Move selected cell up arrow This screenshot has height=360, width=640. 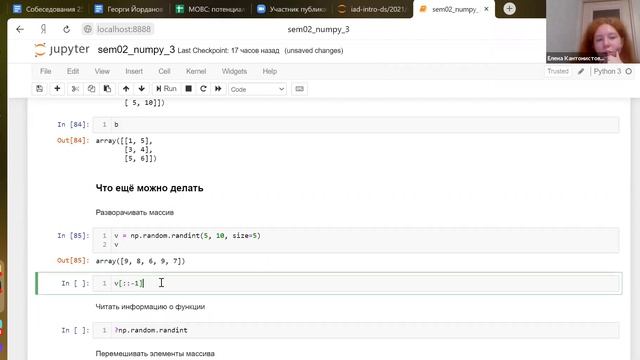click(x=126, y=89)
